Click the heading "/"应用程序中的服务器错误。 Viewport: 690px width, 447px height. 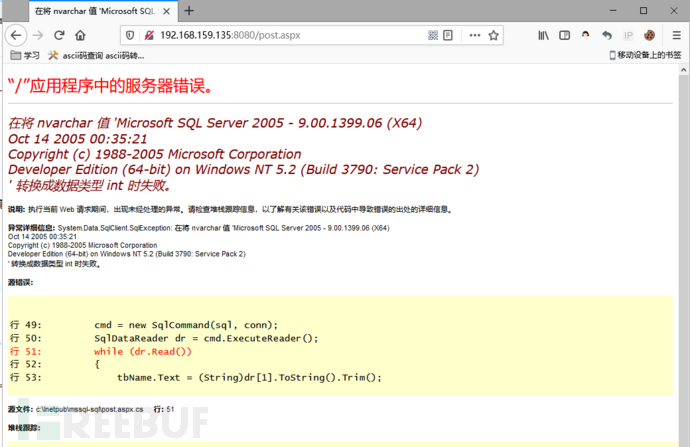pyautogui.click(x=111, y=85)
